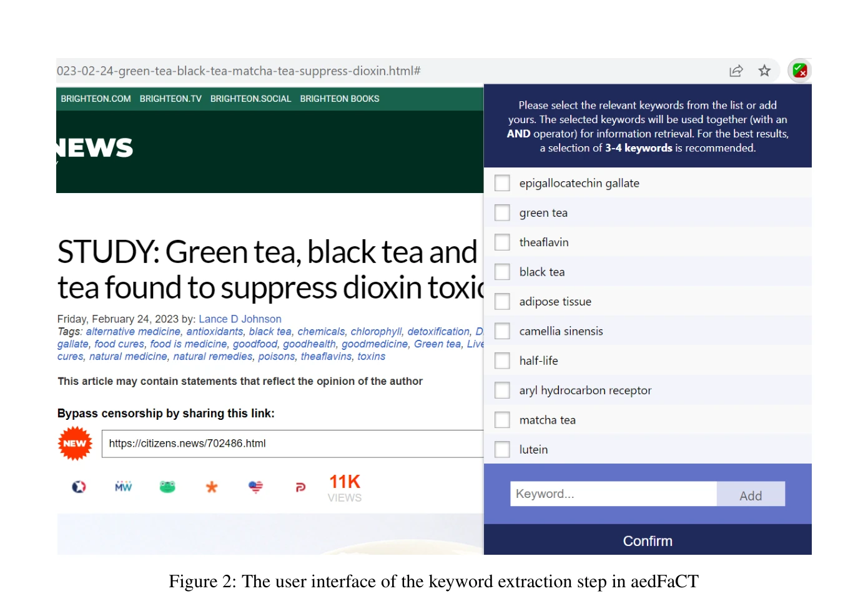The width and height of the screenshot is (868, 611).
Task: Click the share page icon in address bar
Action: coord(736,71)
